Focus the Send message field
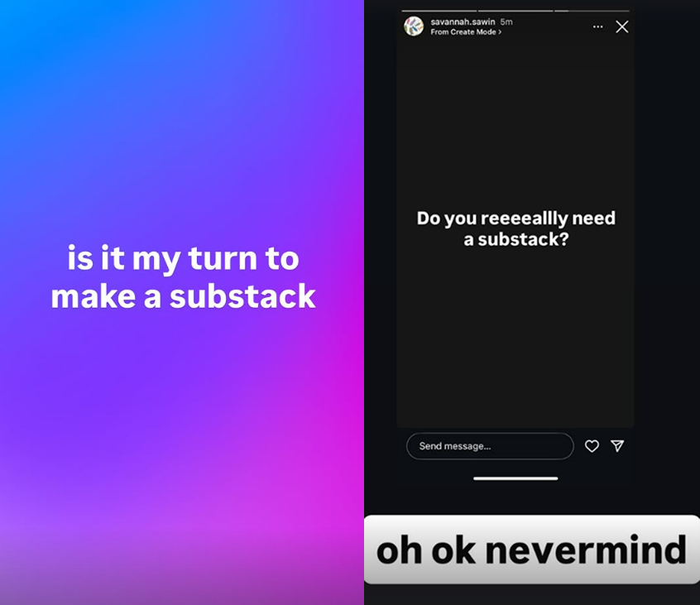 [490, 446]
